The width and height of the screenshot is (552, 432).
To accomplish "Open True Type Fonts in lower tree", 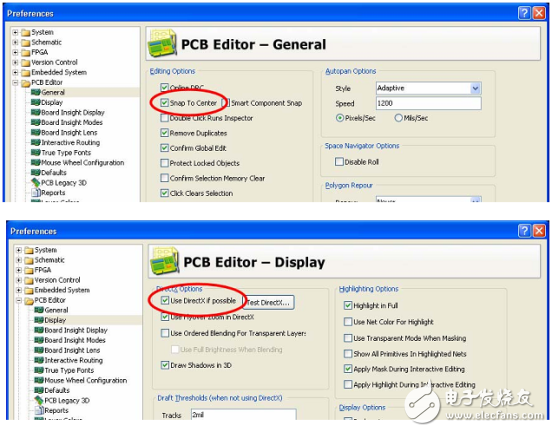I will [69, 370].
